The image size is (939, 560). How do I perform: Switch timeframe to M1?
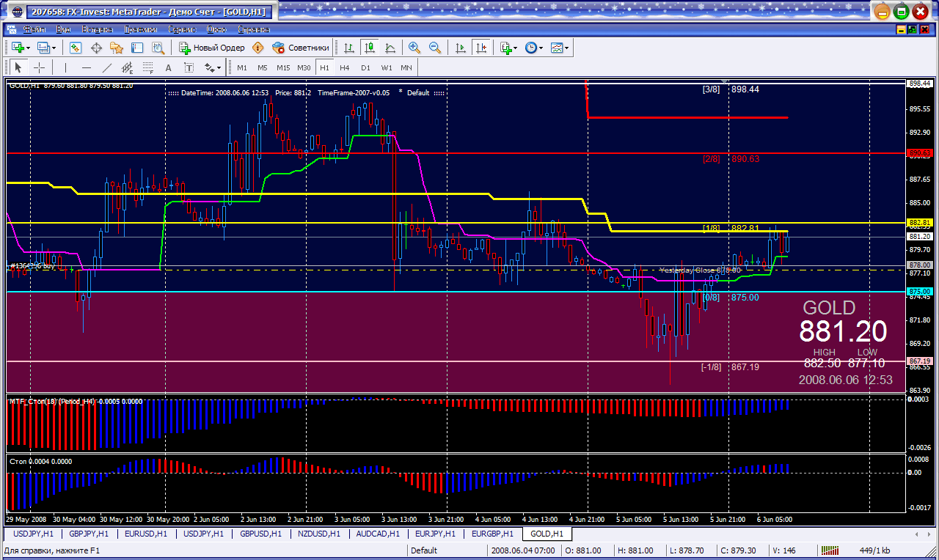(x=241, y=67)
